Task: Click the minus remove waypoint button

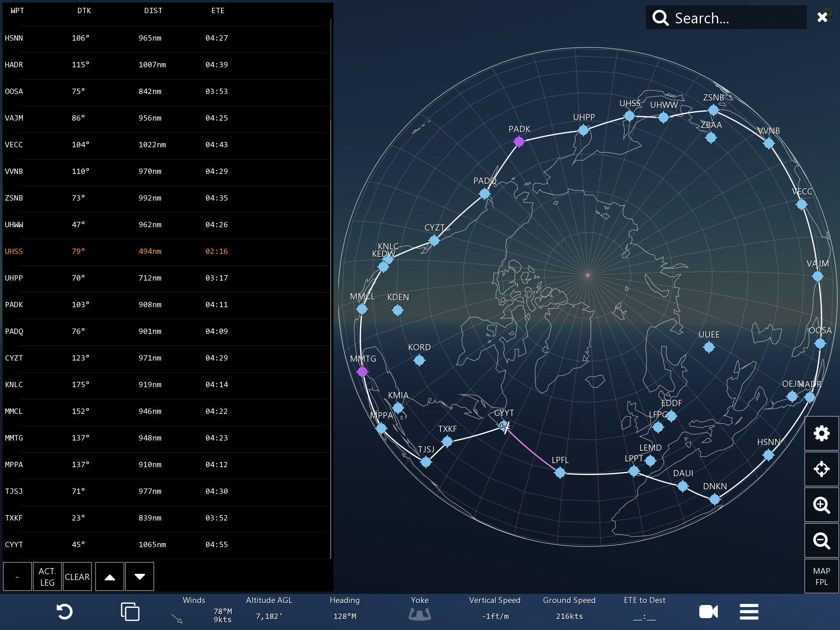Action: (17, 577)
